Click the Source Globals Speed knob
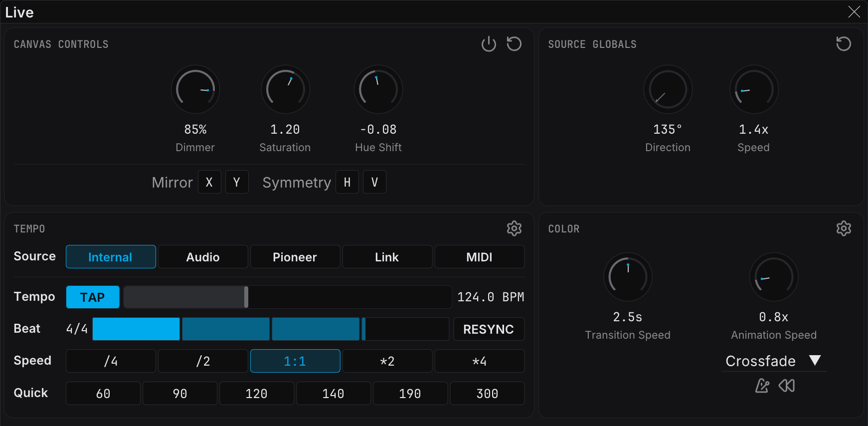The width and height of the screenshot is (868, 426). point(754,90)
